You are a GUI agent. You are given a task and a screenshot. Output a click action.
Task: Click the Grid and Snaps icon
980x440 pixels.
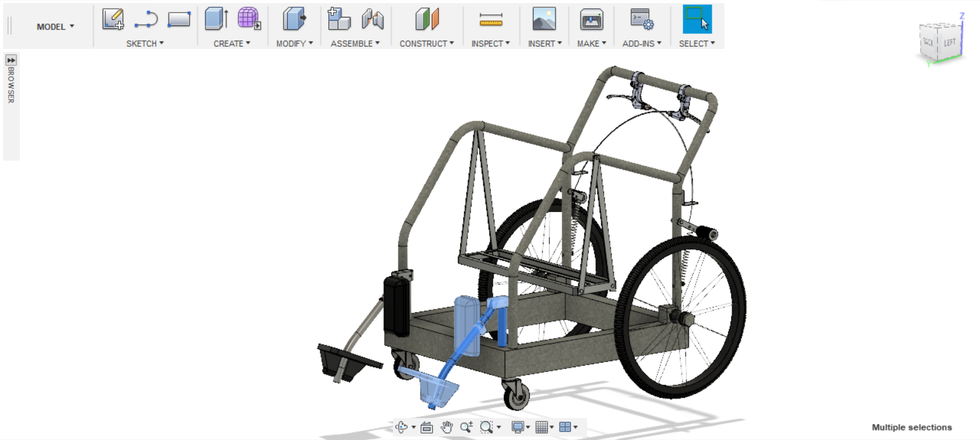(542, 427)
